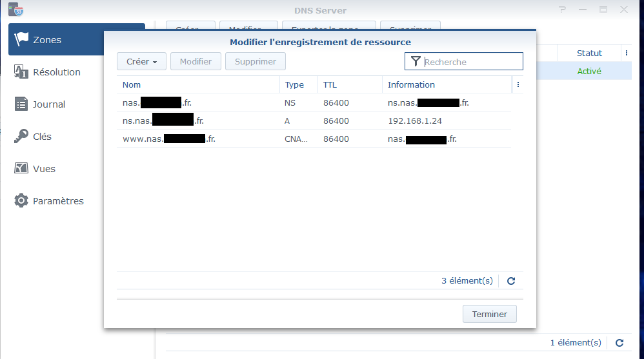Click the Supprimer button in dialog
This screenshot has width=644, height=359.
(255, 61)
